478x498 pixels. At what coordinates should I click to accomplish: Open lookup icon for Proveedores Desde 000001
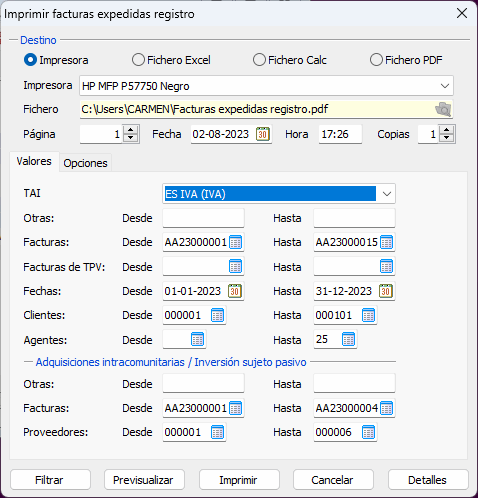tap(218, 432)
